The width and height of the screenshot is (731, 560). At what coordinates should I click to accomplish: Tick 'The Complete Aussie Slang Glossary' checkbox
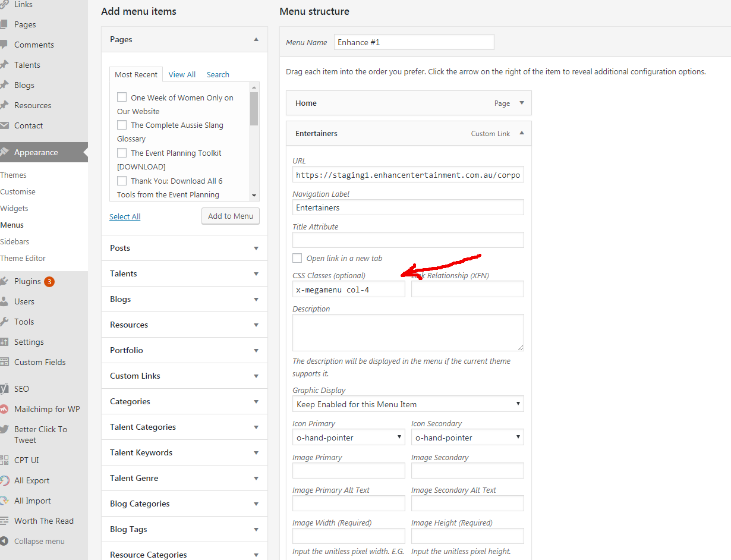tap(122, 125)
